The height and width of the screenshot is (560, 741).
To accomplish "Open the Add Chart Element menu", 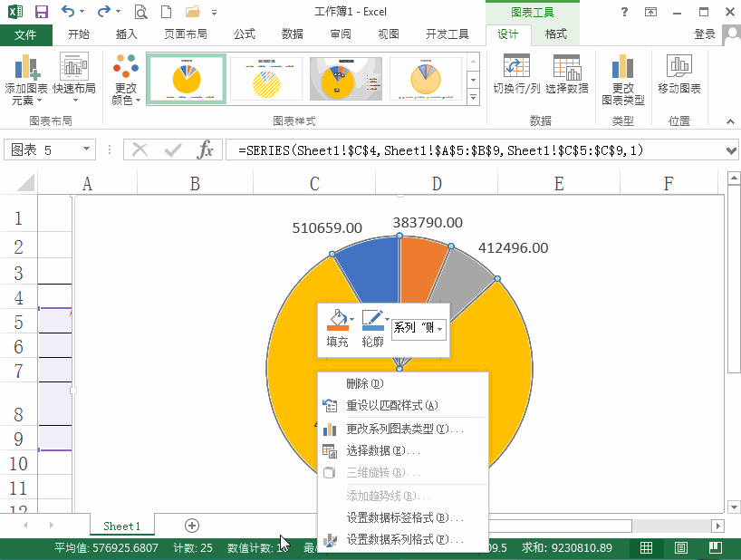I will click(26, 80).
